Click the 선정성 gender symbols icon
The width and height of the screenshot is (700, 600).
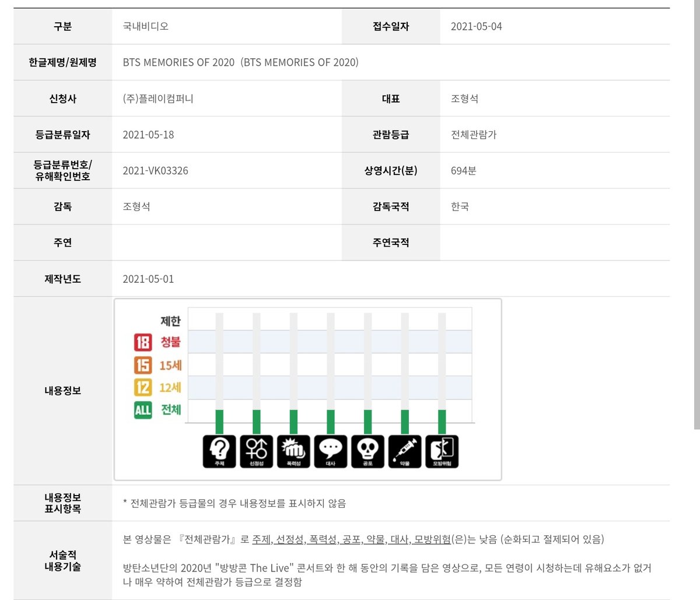pos(257,451)
